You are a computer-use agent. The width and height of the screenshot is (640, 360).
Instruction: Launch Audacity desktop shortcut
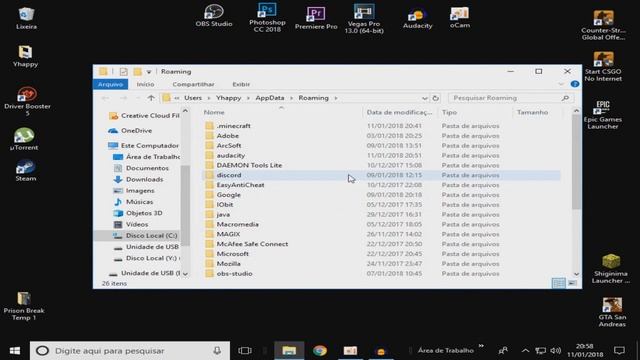tap(417, 19)
